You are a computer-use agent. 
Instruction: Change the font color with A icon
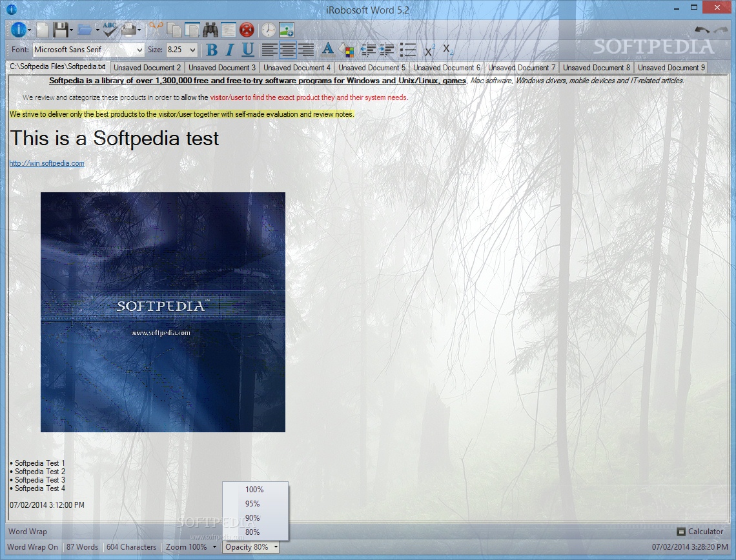point(328,49)
